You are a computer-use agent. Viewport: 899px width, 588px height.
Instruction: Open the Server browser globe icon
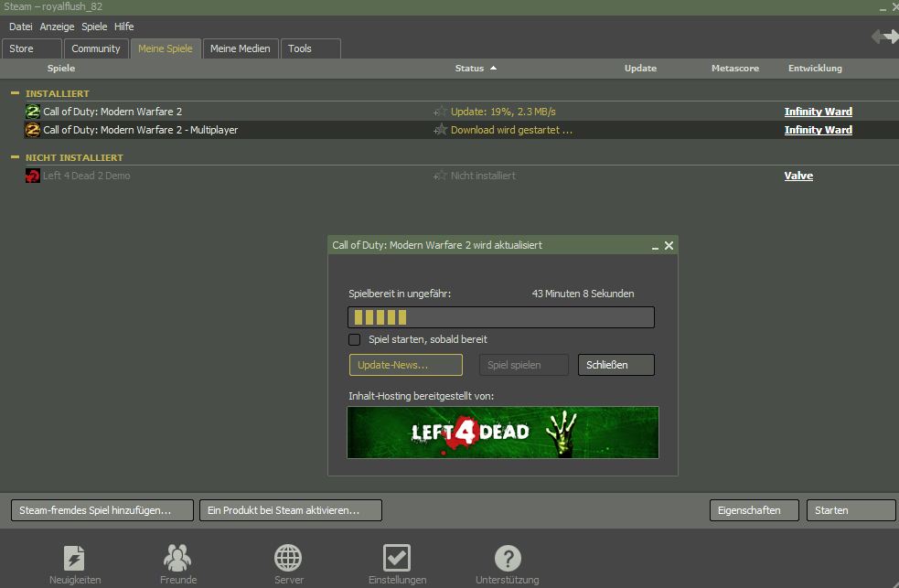(x=288, y=558)
